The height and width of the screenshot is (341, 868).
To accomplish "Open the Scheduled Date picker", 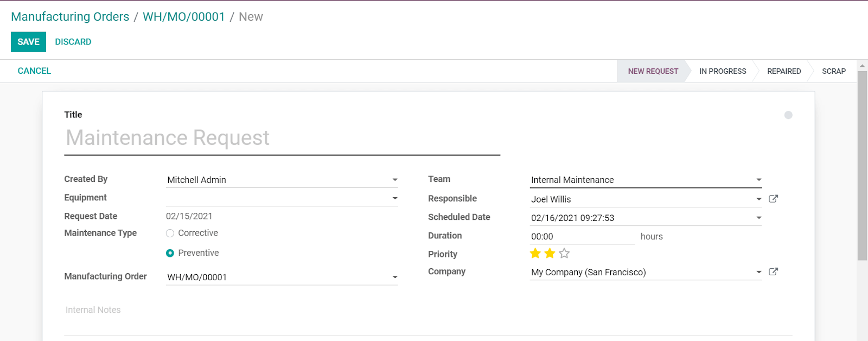I will coord(759,218).
